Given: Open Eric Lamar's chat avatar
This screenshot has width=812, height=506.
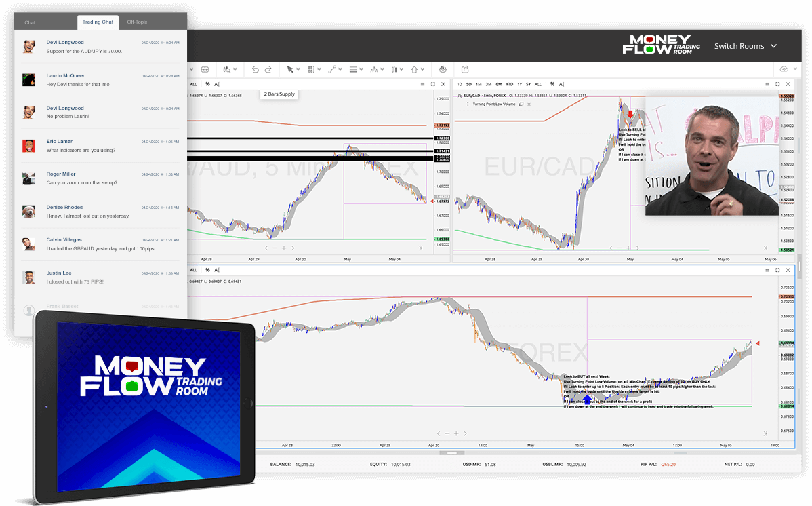Looking at the screenshot, I should 29,146.
